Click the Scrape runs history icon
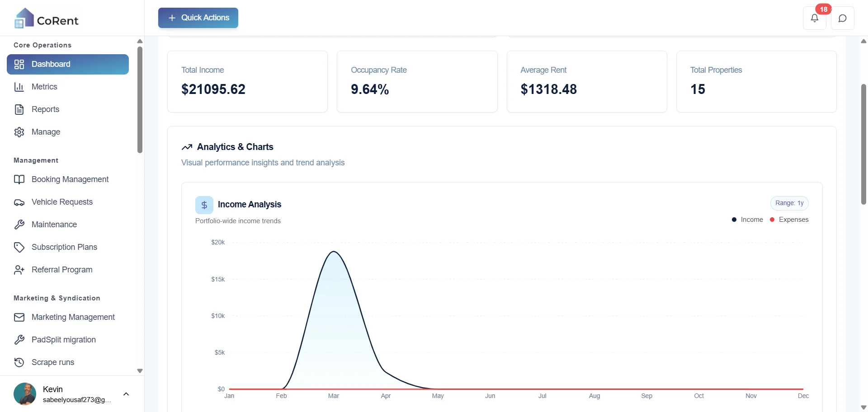Screen dimensions: 868x412 click(19, 362)
